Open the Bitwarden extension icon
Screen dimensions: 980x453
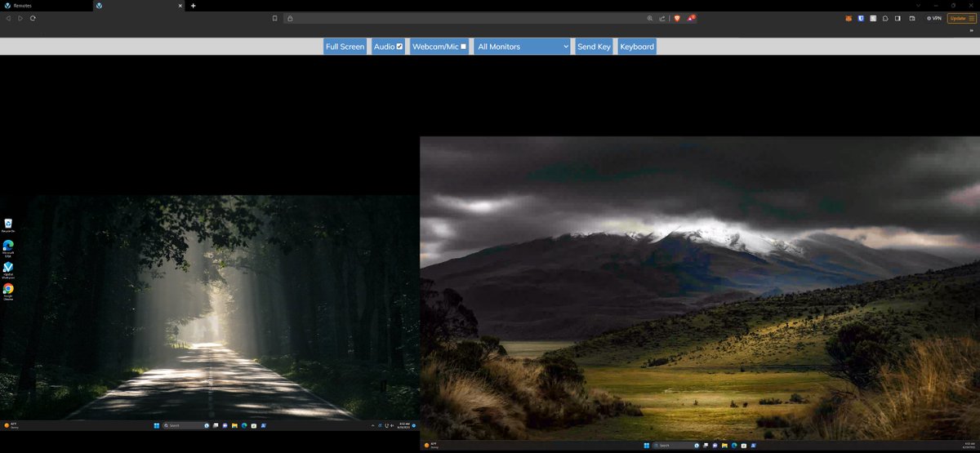pyautogui.click(x=861, y=19)
